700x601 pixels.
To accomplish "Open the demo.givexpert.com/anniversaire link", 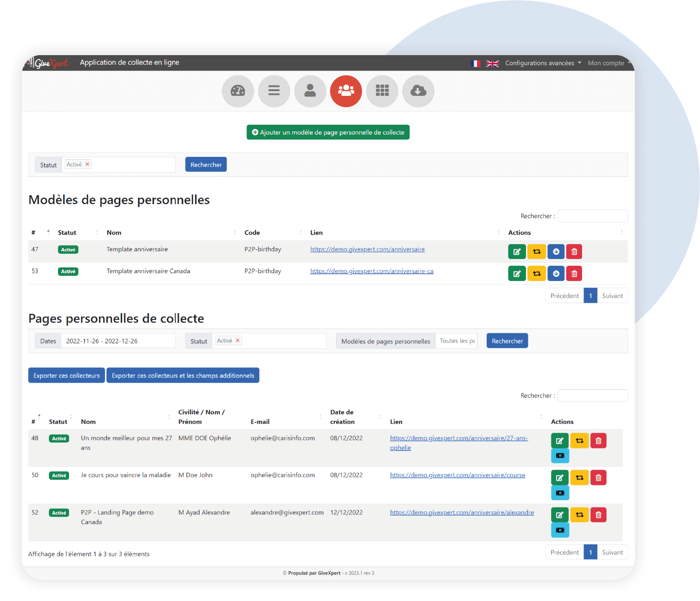I will coord(367,249).
